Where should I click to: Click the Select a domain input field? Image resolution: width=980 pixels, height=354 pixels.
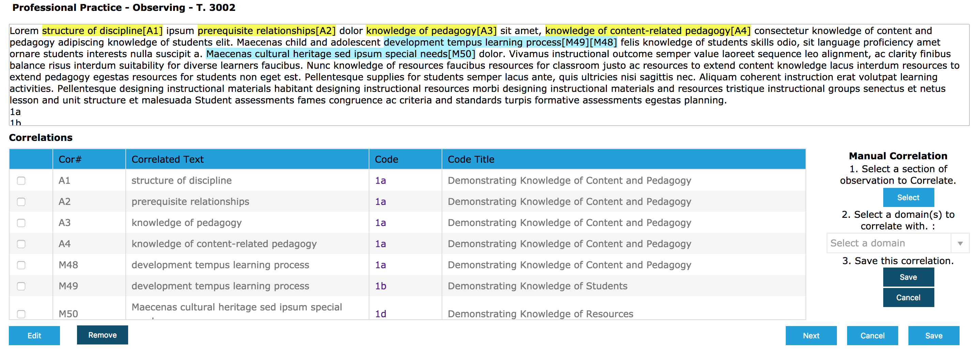[889, 243]
